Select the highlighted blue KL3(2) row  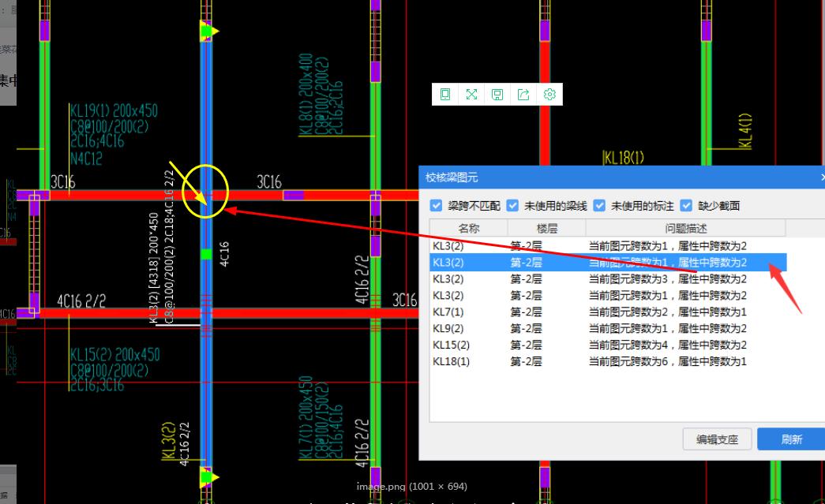pyautogui.click(x=608, y=262)
